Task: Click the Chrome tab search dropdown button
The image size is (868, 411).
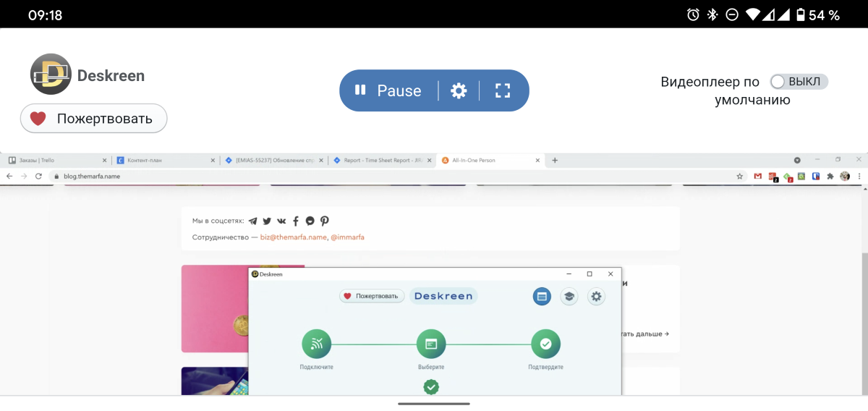Action: click(797, 160)
